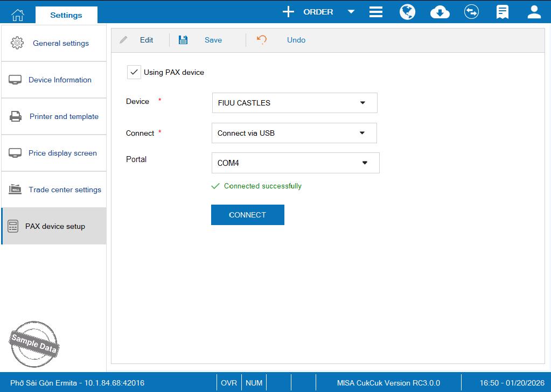Click the plus icon beside ORDER
The image size is (551, 392).
pos(289,12)
